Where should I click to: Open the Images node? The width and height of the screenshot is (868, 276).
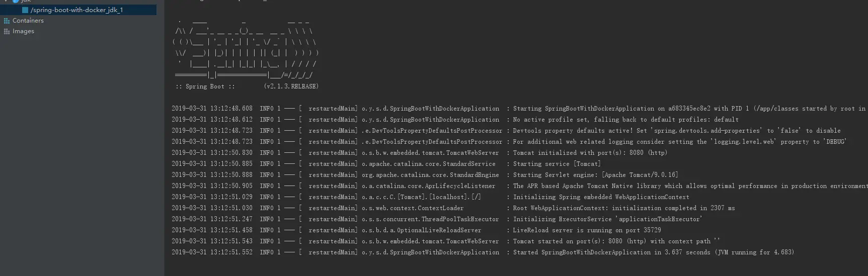click(23, 31)
